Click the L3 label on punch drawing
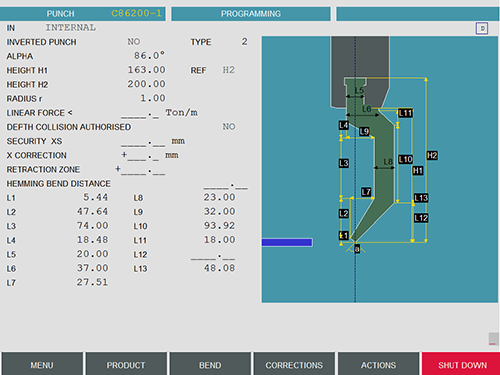Image resolution: width=500 pixels, height=375 pixels. pos(344,163)
